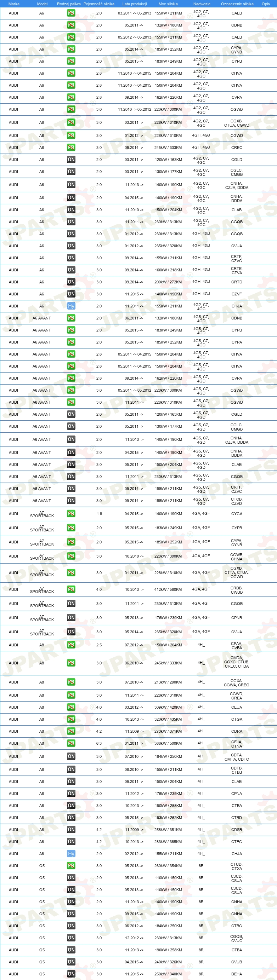Viewport: 277px width, 980px height.
Task: Click the diesel ON icon in the A8 CTEC row
Action: 71,842
